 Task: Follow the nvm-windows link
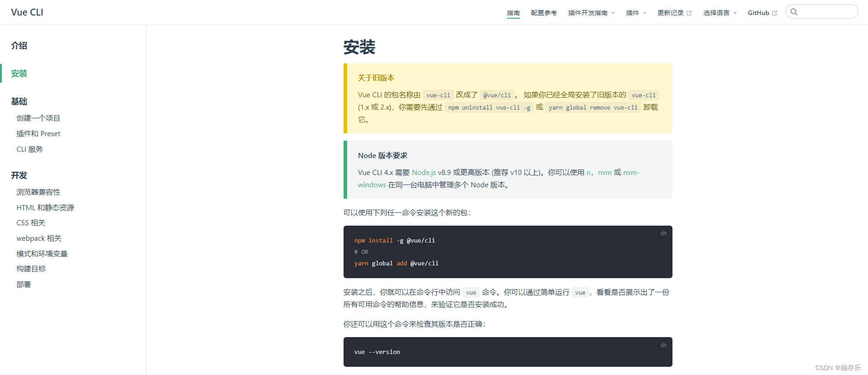[x=499, y=179]
